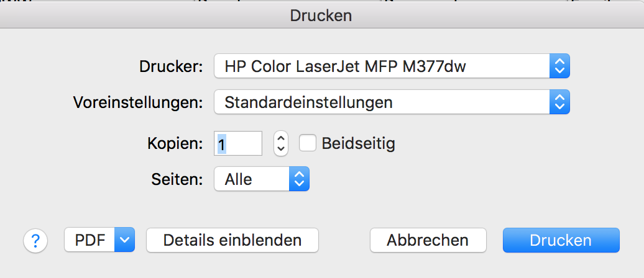Screen dimensions: 644x278
Task: Enable the Beidseitig checkbox
Action: coord(308,143)
